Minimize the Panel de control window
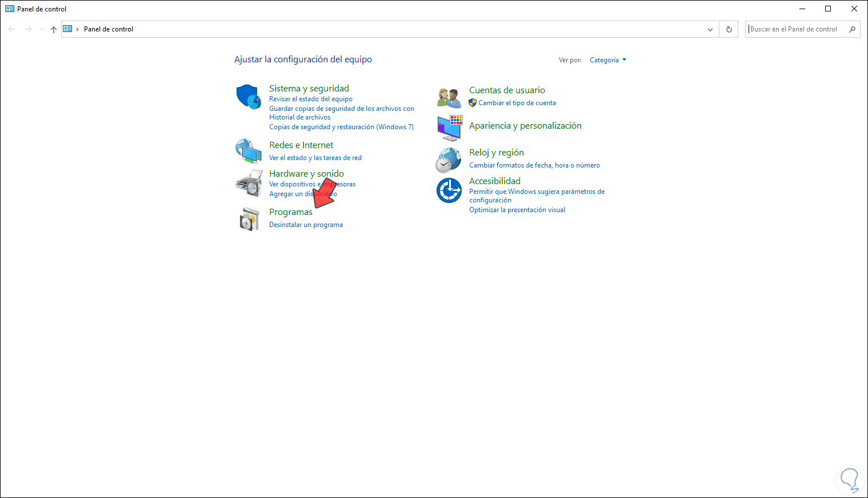The image size is (868, 498). point(802,9)
